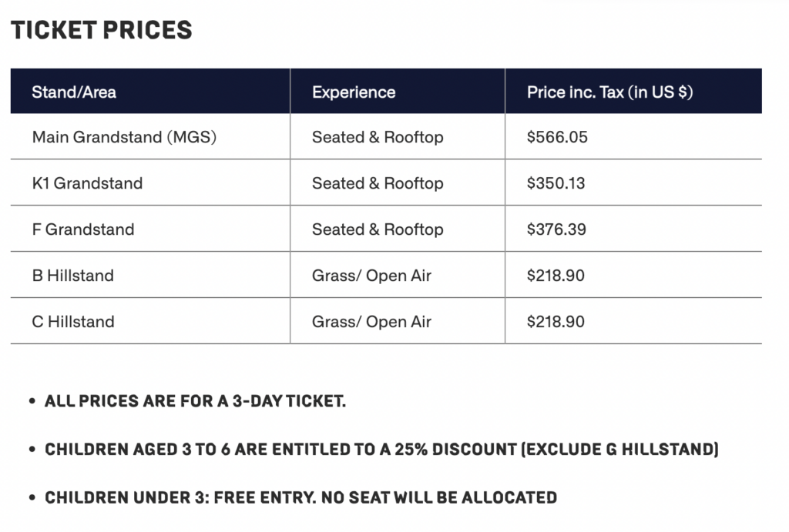789x532 pixels.
Task: Click the B Hillstand row label
Action: pyautogui.click(x=73, y=276)
